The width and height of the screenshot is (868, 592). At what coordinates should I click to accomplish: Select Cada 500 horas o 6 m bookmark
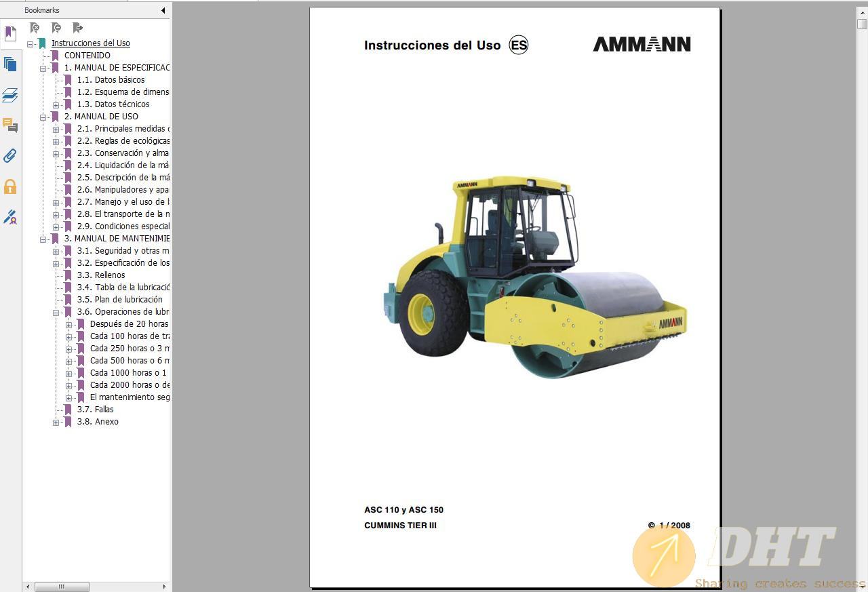(130, 361)
